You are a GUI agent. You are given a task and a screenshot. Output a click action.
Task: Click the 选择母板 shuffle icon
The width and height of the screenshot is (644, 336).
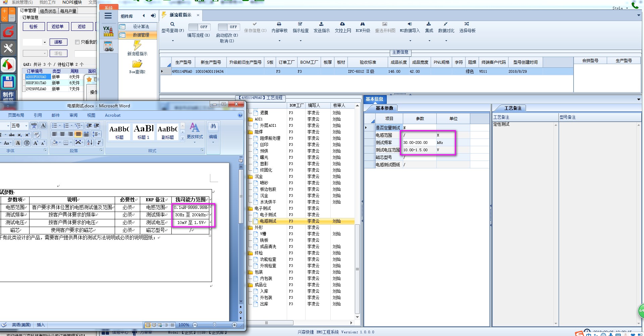point(467,24)
